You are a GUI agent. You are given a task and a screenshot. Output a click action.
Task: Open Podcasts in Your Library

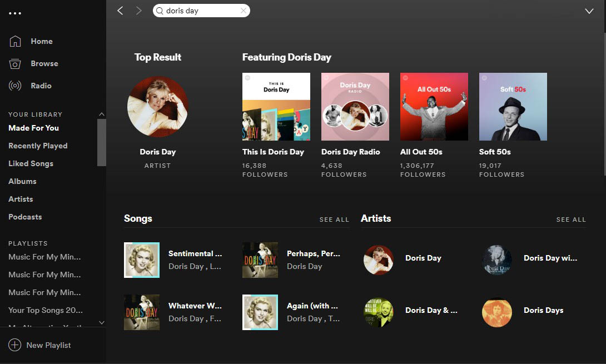tap(25, 217)
